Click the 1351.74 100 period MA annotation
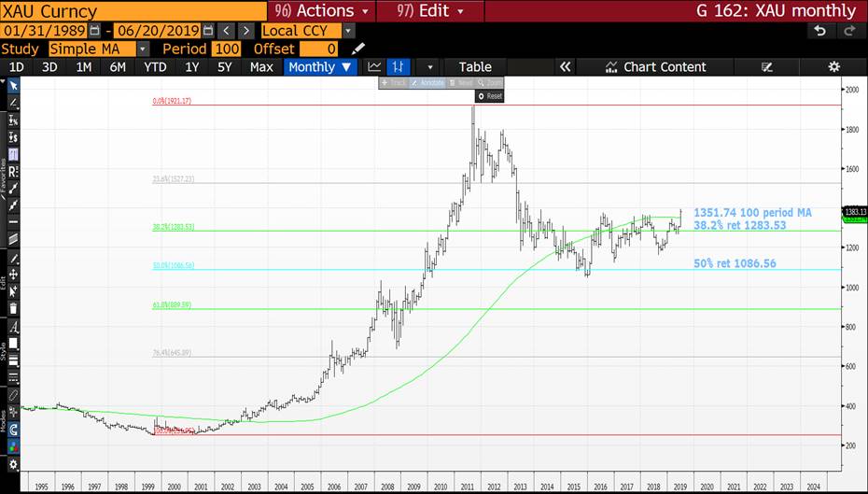The height and width of the screenshot is (494, 868). pyautogui.click(x=752, y=213)
